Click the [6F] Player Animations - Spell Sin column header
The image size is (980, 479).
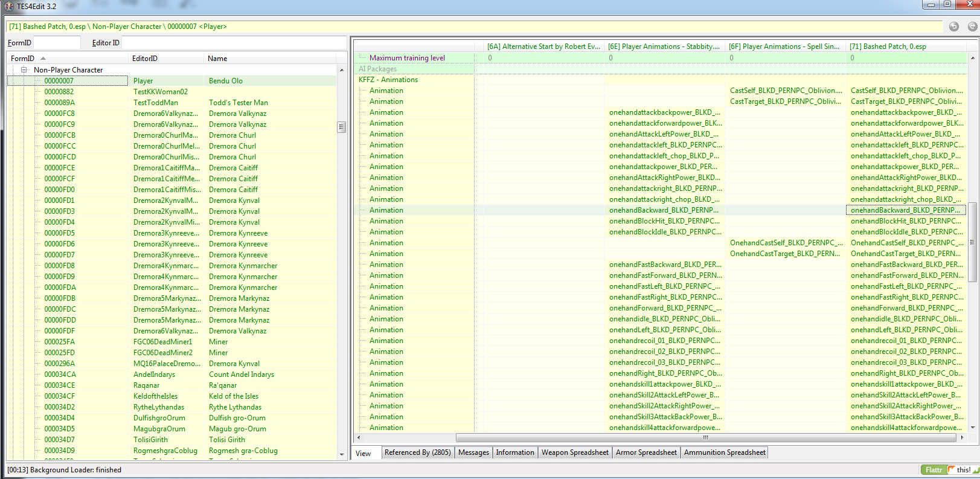784,47
